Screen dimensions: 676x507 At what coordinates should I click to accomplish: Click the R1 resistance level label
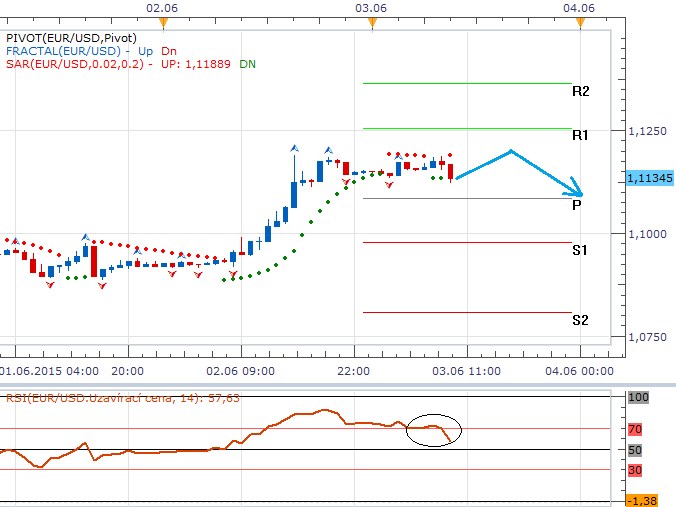click(580, 135)
